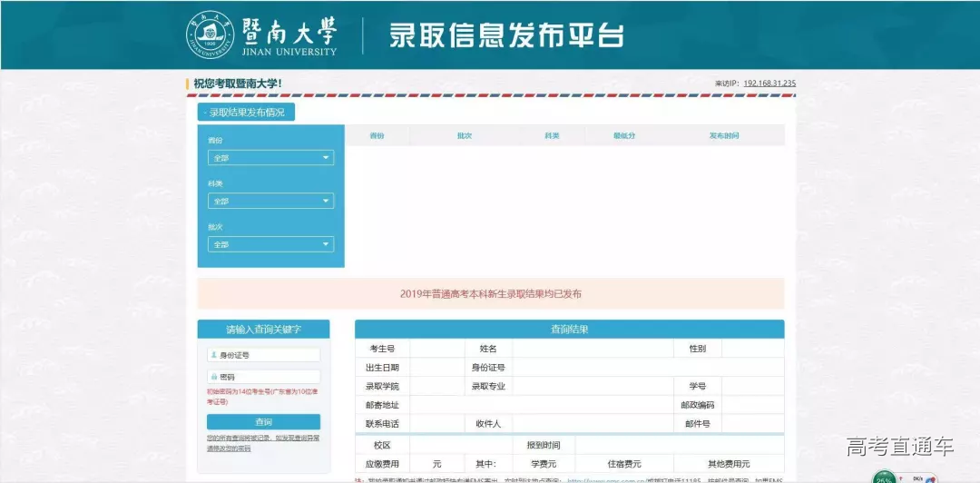Screen dimensions: 980x483
Task: Click the lock icon in 密码 field
Action: click(213, 377)
